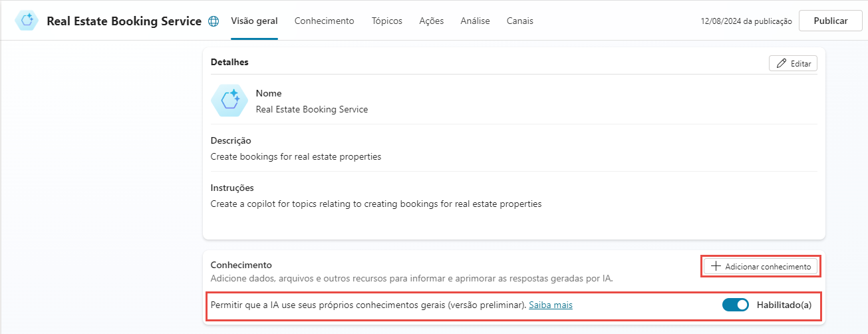The image size is (868, 334).
Task: Open the Ações tab
Action: coord(432,21)
